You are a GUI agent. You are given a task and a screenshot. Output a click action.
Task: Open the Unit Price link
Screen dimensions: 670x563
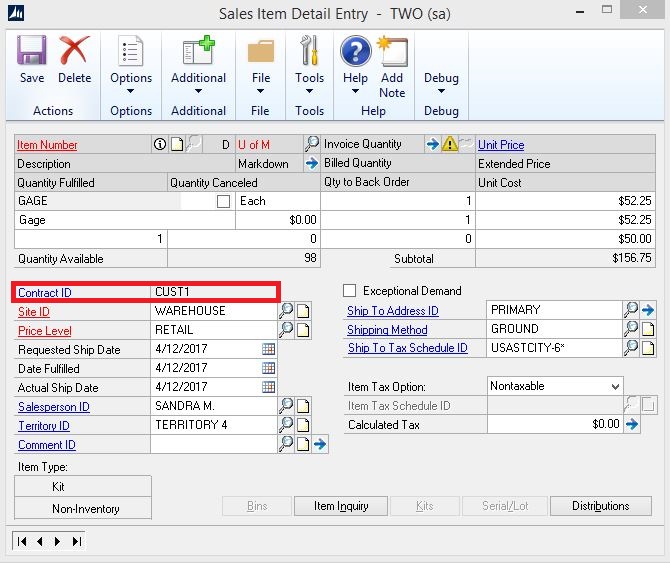[x=501, y=145]
